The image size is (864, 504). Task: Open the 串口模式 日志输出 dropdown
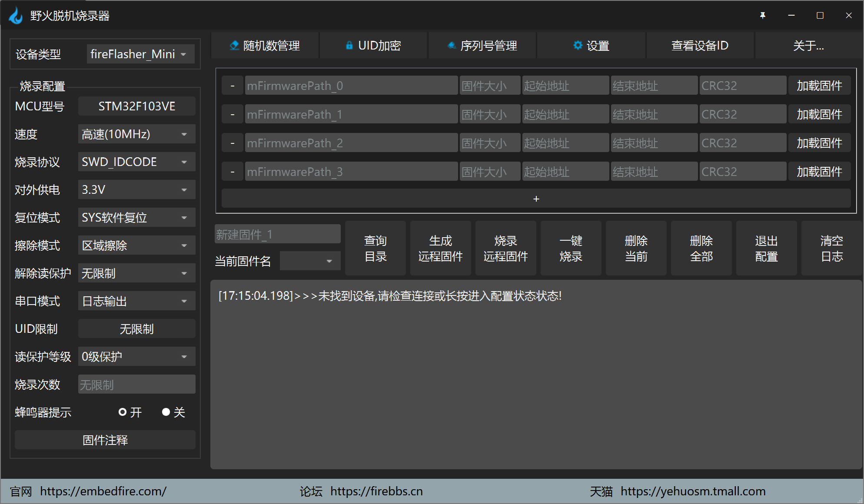click(136, 301)
